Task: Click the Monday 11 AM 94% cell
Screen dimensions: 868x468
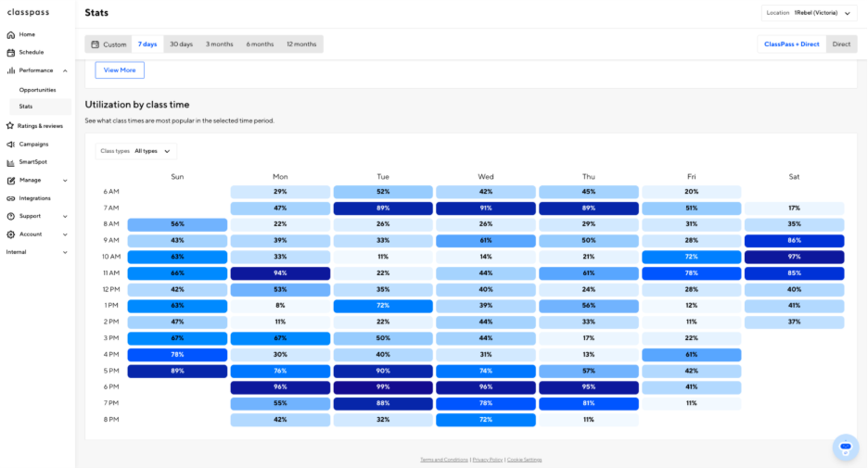Action: (280, 273)
